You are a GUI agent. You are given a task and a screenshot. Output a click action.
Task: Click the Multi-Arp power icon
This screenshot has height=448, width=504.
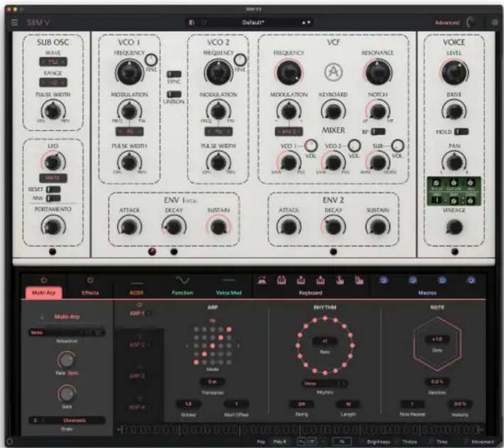(44, 280)
